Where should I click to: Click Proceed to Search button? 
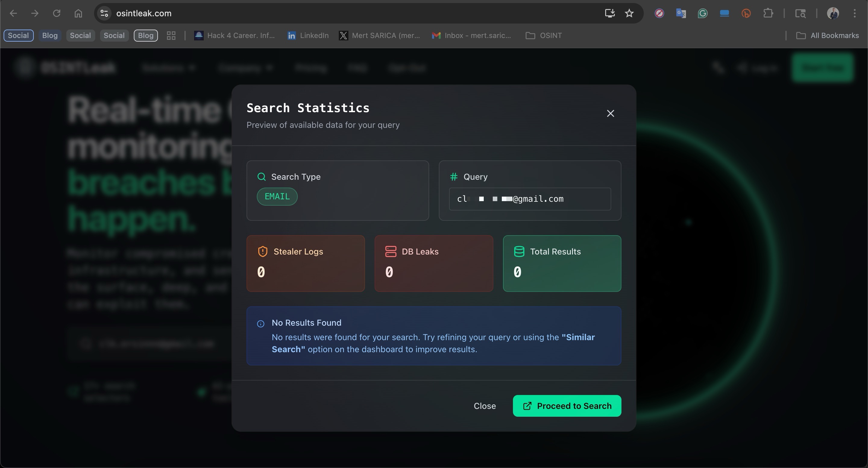pos(567,406)
